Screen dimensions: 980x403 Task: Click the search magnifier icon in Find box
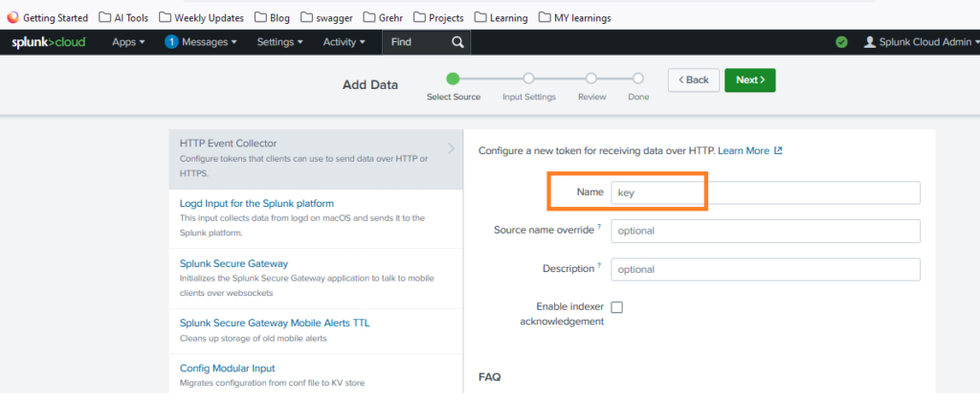457,42
